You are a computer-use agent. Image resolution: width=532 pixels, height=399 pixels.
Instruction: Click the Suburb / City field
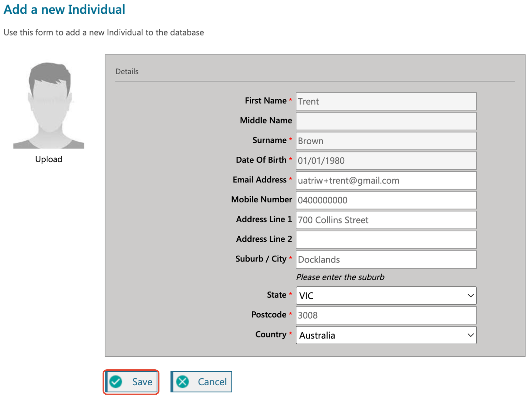coord(386,260)
